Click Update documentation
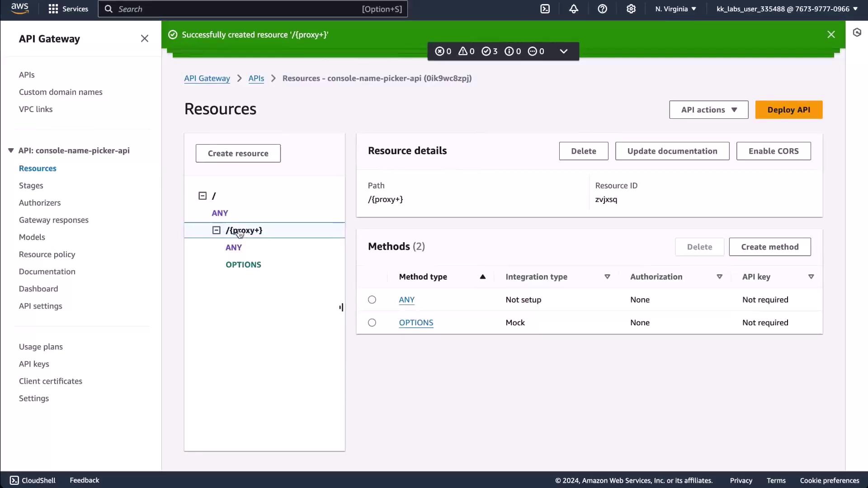Screen dimensions: 868x488 click(672, 151)
